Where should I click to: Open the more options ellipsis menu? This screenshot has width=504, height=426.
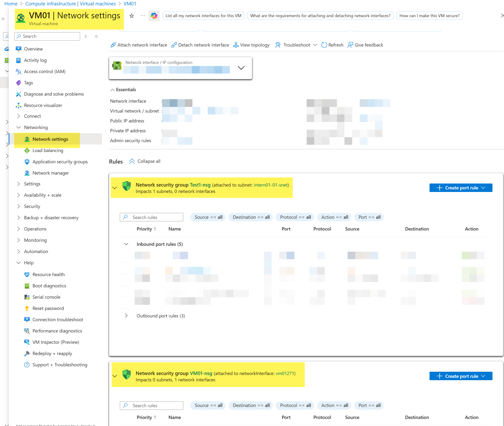(143, 16)
